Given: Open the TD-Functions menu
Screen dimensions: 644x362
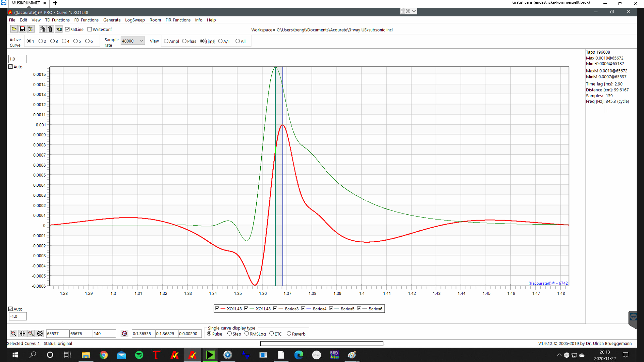Looking at the screenshot, I should 57,20.
